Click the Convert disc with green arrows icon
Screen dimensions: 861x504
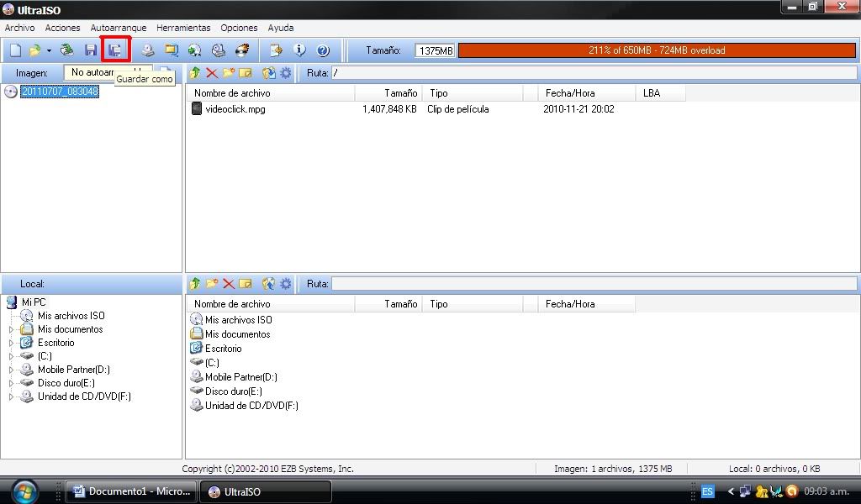[194, 50]
